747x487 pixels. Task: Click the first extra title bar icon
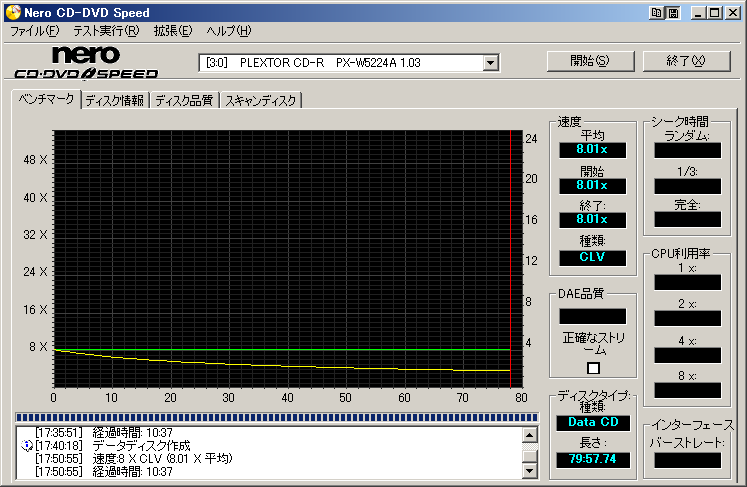pyautogui.click(x=656, y=13)
